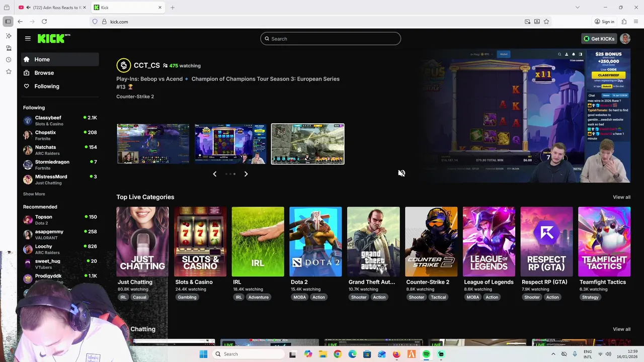Screen dimensions: 644x362
Task: View All top live categories
Action: point(621,197)
